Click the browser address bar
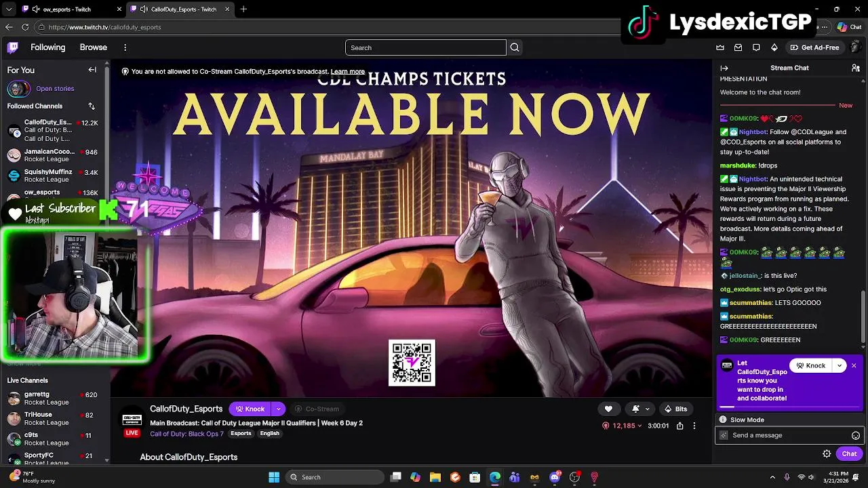This screenshot has height=488, width=868. [x=325, y=27]
